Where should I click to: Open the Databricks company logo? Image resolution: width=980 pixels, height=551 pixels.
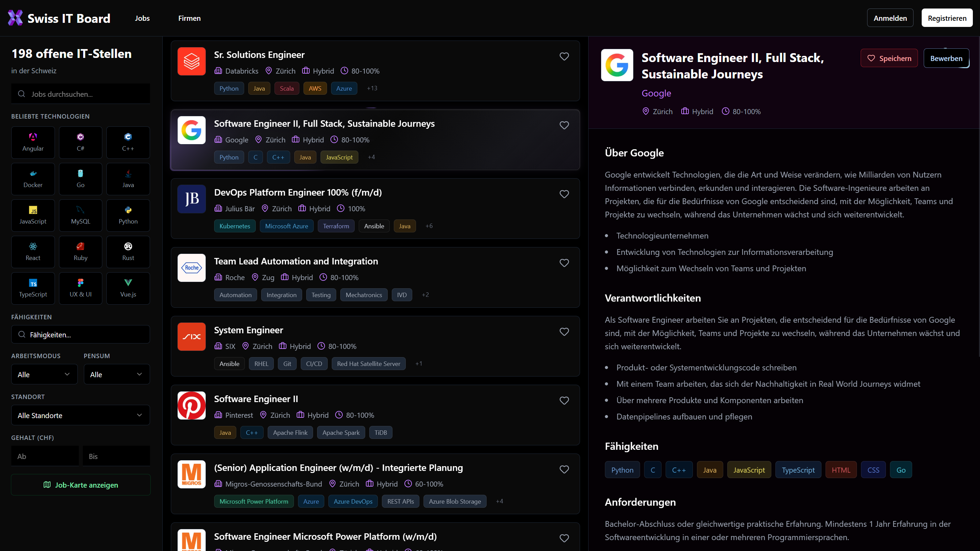pyautogui.click(x=192, y=61)
